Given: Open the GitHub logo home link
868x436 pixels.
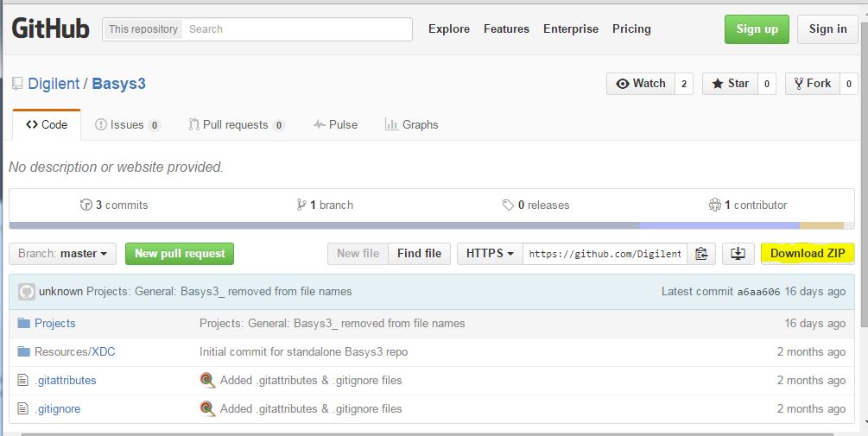Looking at the screenshot, I should [x=50, y=28].
